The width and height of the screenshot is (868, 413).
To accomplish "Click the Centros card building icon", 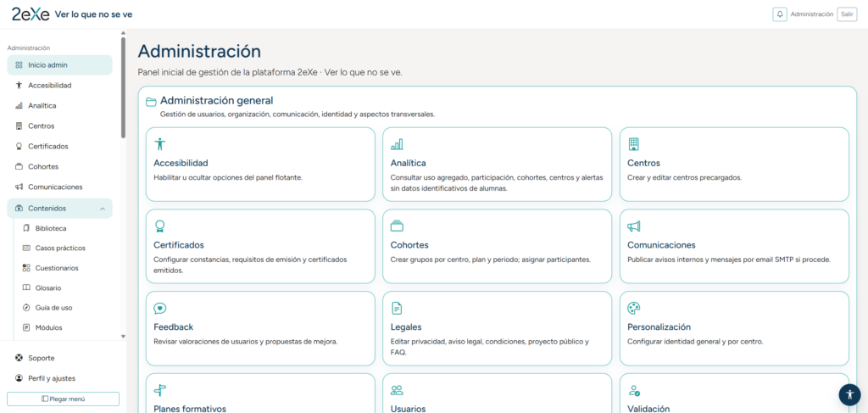I will (634, 144).
